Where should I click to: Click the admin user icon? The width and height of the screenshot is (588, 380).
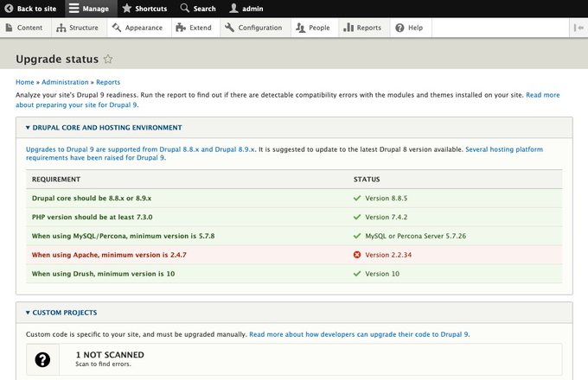click(x=233, y=9)
